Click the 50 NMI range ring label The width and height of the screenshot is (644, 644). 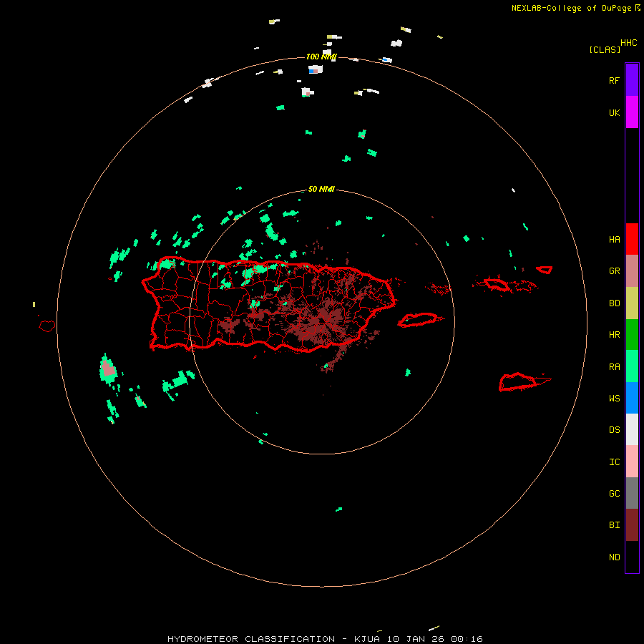point(321,189)
